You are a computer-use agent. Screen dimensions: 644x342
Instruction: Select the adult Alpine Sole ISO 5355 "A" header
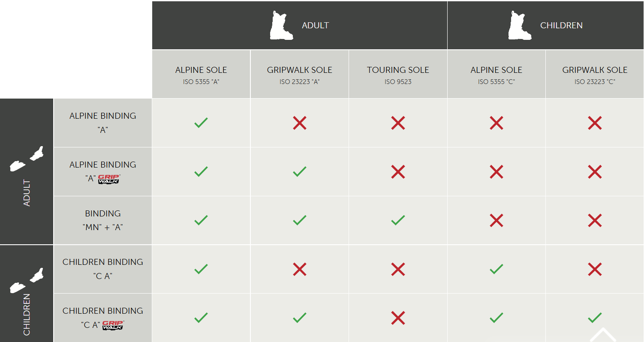click(201, 75)
